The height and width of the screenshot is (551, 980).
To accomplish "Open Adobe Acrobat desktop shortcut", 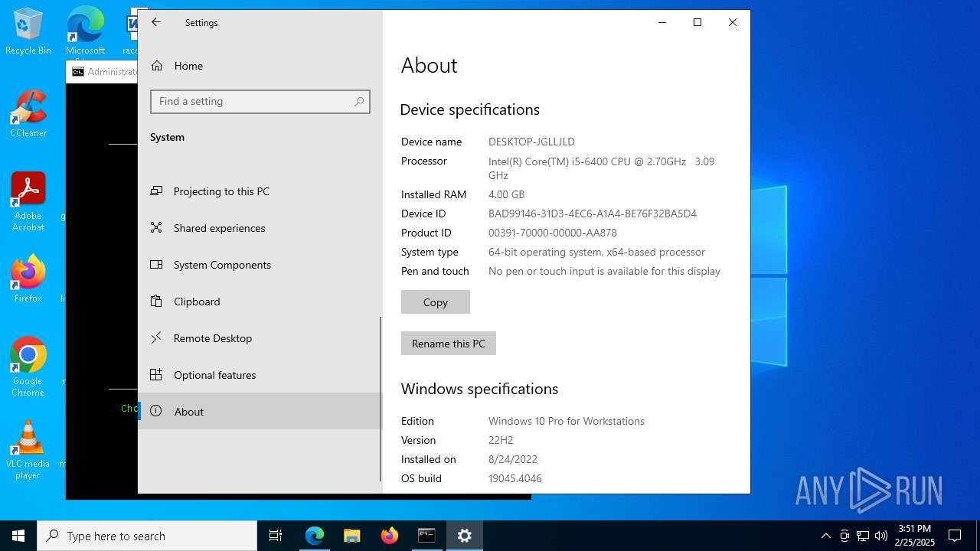I will click(28, 201).
